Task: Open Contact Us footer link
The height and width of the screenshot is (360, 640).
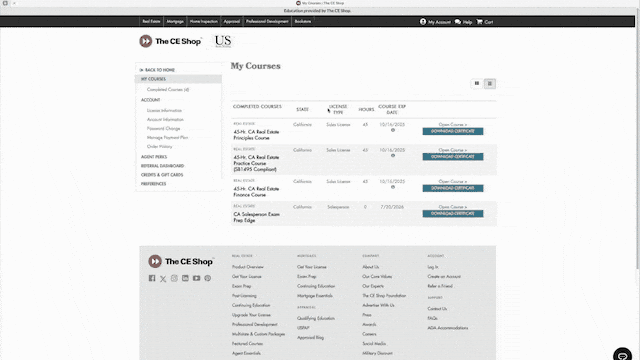Action: 437,309
